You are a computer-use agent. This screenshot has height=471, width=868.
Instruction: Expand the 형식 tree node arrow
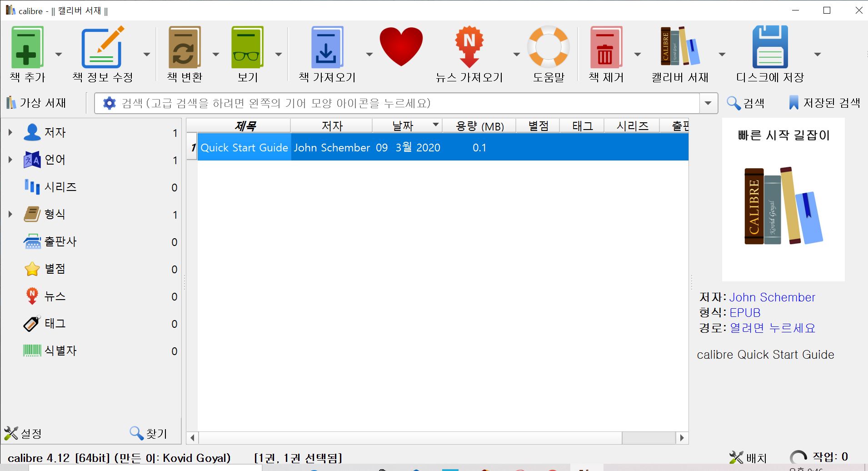[x=10, y=214]
